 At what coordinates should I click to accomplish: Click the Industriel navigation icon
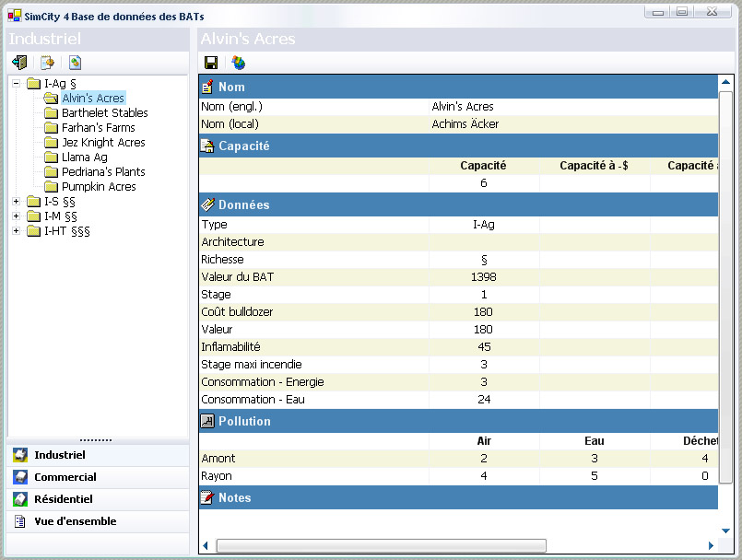click(20, 455)
